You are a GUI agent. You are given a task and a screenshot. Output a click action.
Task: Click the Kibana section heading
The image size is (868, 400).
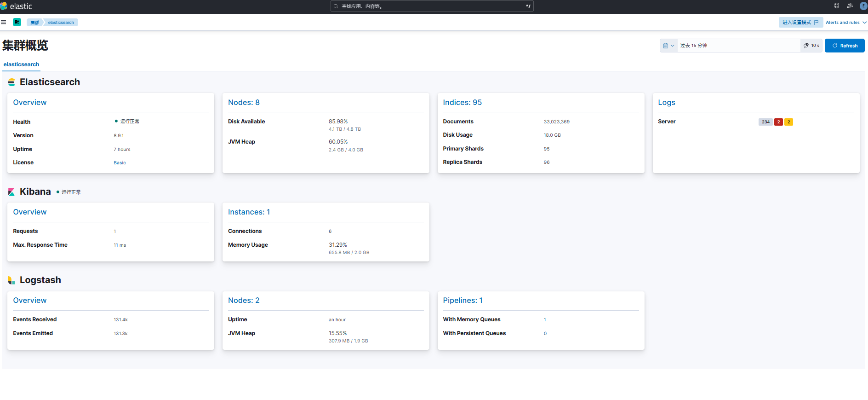pyautogui.click(x=35, y=192)
